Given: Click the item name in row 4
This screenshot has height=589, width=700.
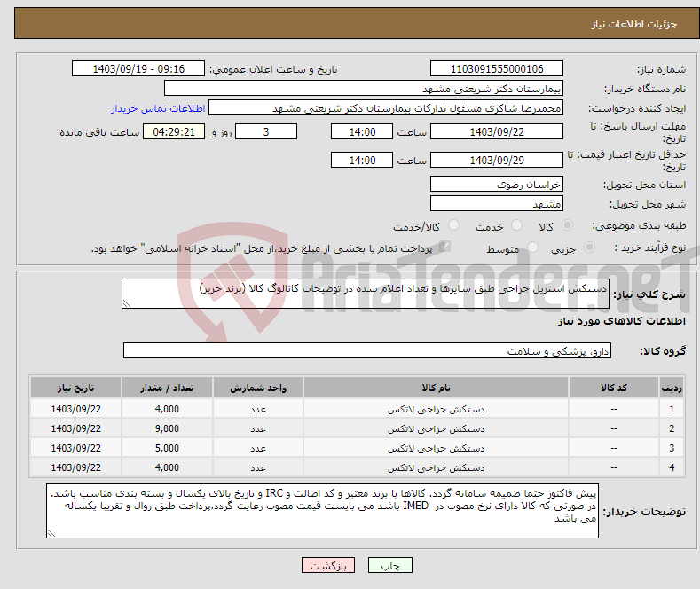Looking at the screenshot, I should 436,467.
